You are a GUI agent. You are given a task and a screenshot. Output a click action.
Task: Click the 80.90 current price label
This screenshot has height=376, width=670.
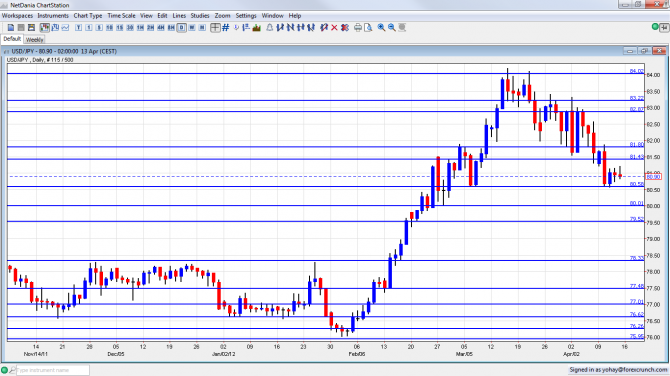pos(654,177)
